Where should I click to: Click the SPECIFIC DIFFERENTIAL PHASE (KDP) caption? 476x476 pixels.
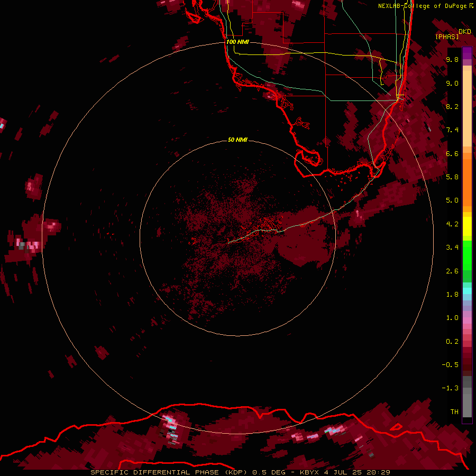tap(170, 472)
